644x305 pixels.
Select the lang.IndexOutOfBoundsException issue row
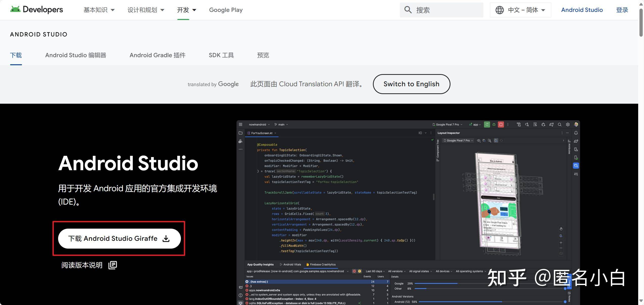[317, 299]
